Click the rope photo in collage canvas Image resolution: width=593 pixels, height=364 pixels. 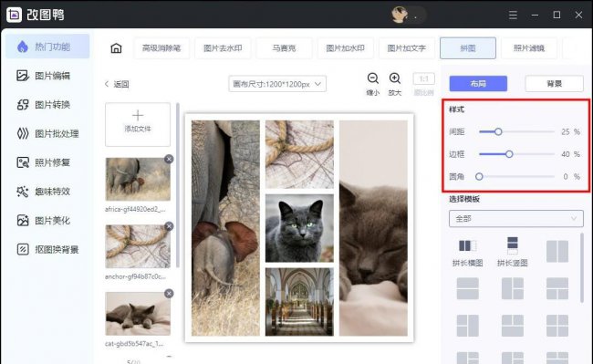[x=299, y=154]
